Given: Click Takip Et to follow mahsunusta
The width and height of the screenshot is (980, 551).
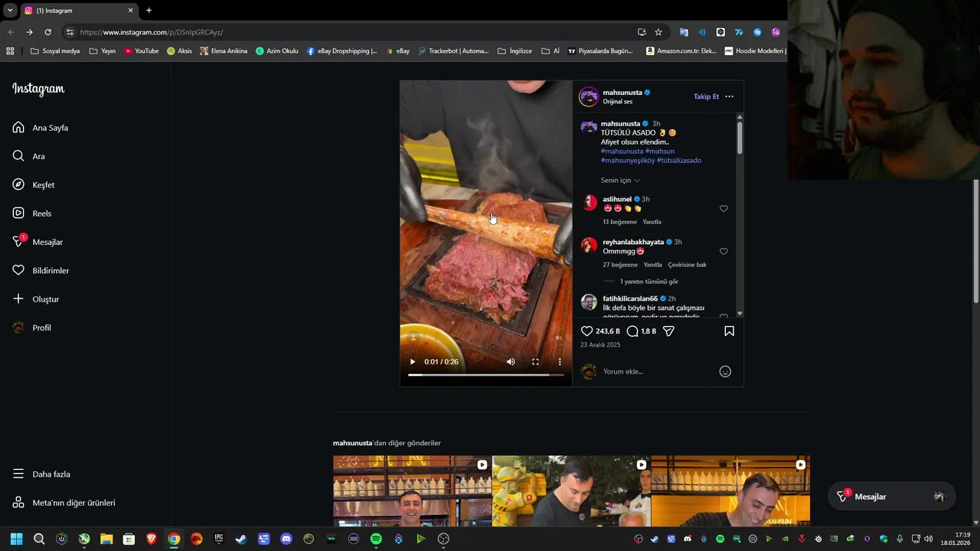Looking at the screenshot, I should click(x=706, y=96).
